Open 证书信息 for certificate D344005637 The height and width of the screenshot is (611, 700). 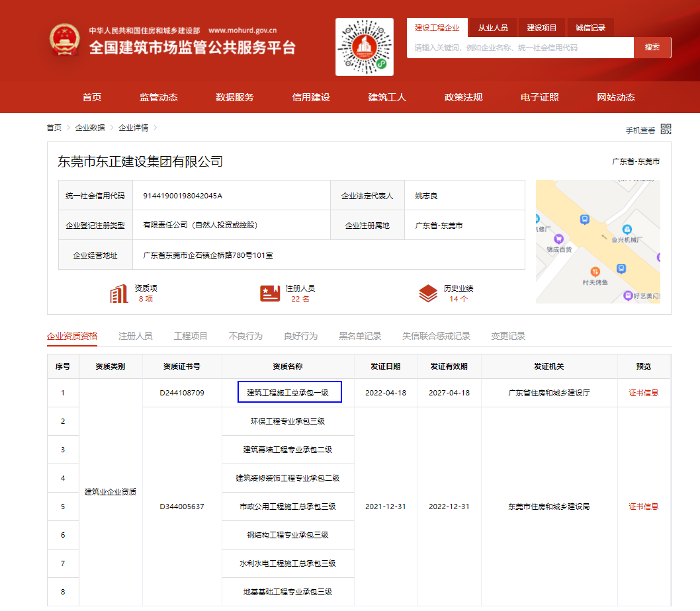click(643, 507)
